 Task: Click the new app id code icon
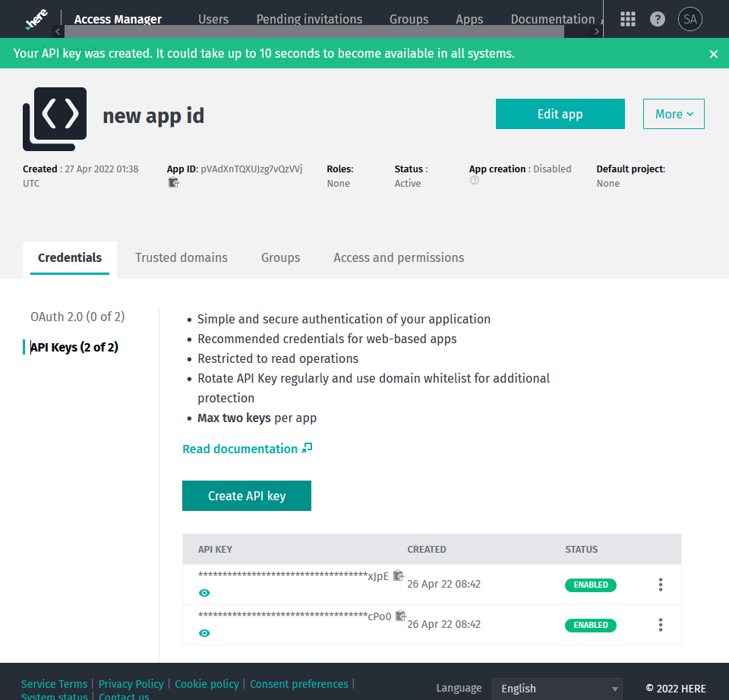click(55, 119)
